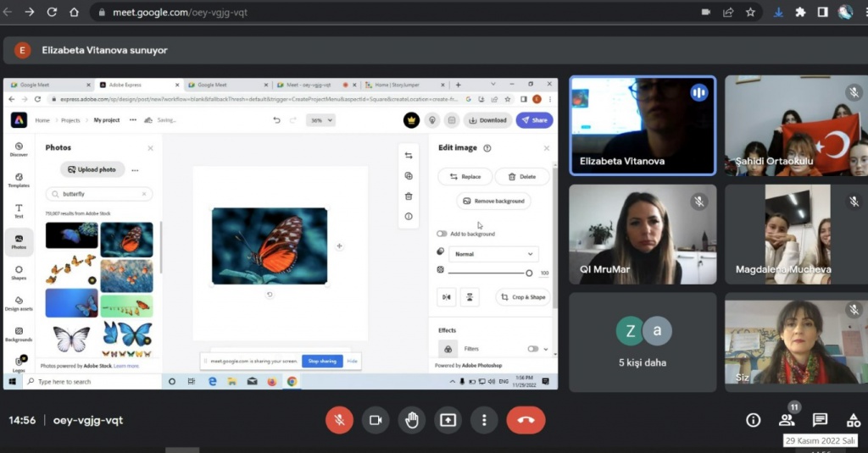
Task: Click the Remove background button
Action: point(493,201)
